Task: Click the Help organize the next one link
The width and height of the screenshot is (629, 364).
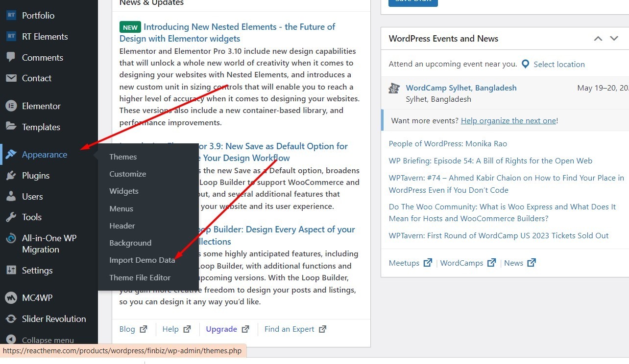Action: 508,120
